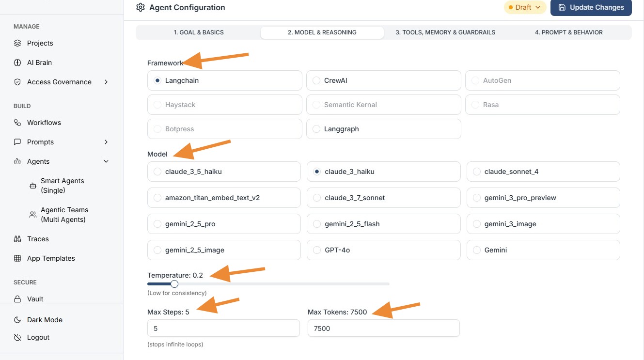
Task: Click the Access Governance shield icon
Action: point(17,82)
